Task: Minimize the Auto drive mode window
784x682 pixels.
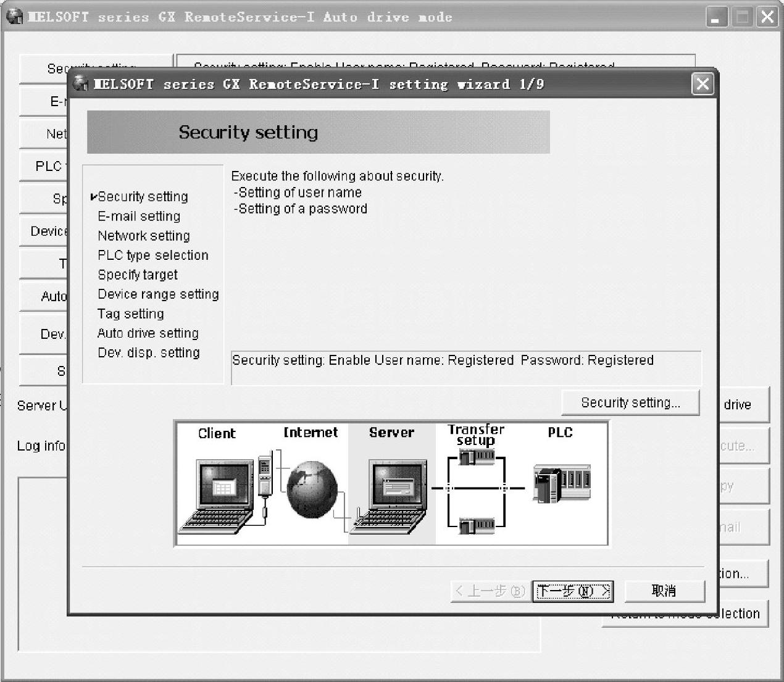Action: (x=717, y=17)
